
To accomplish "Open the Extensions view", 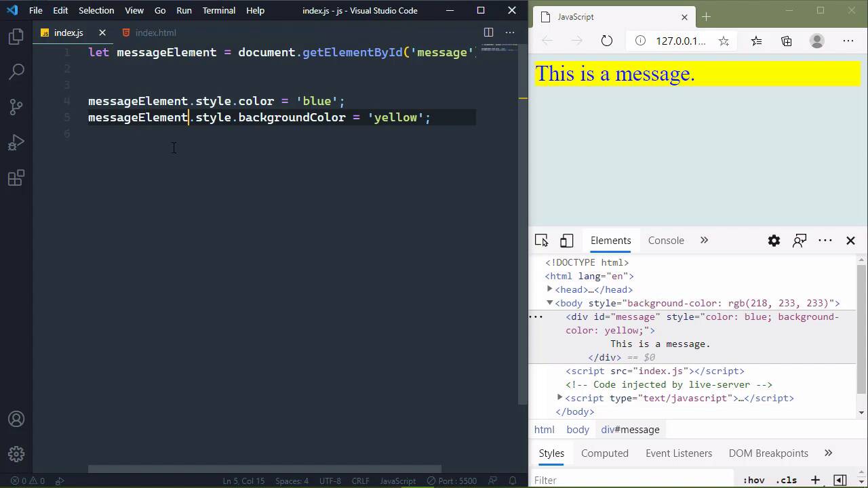I will 16,178.
